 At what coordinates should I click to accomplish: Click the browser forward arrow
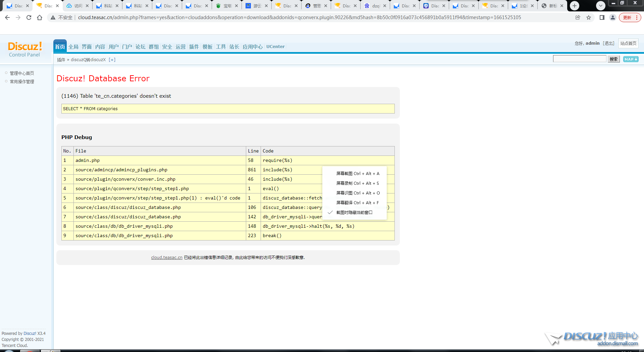(18, 17)
